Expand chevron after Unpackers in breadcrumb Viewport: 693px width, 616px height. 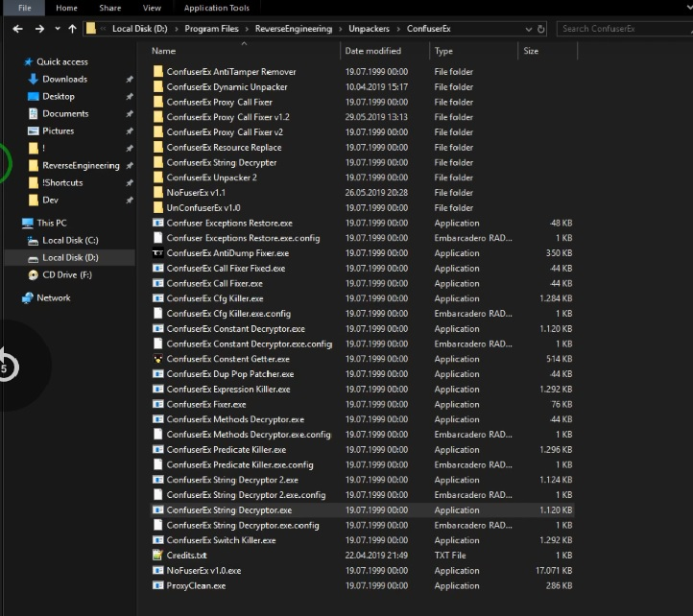click(398, 29)
